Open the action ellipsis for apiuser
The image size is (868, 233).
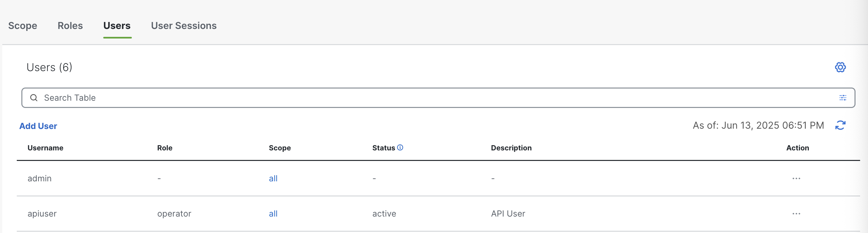pos(796,214)
